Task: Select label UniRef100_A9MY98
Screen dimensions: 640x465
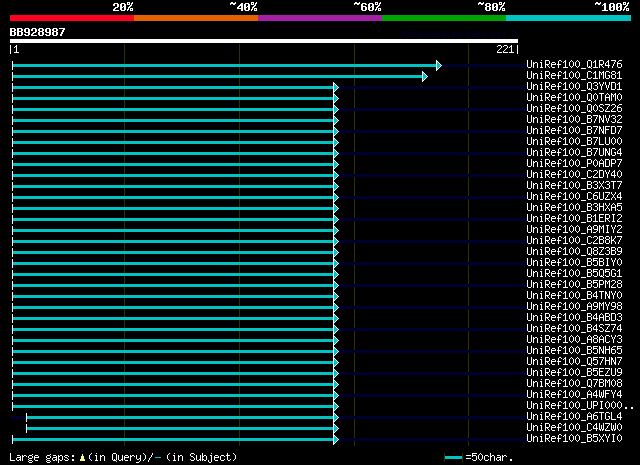Action: coord(574,307)
